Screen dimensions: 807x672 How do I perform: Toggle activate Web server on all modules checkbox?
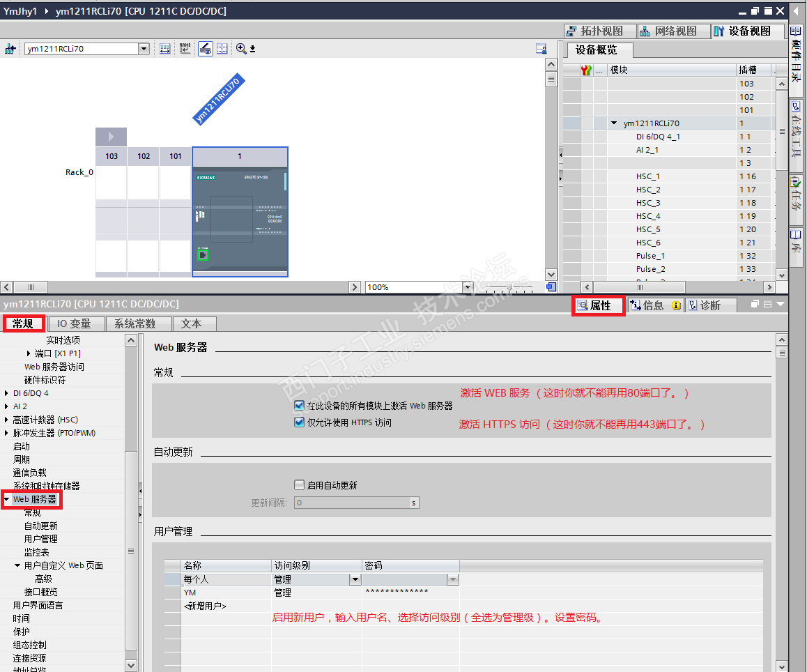(x=299, y=406)
